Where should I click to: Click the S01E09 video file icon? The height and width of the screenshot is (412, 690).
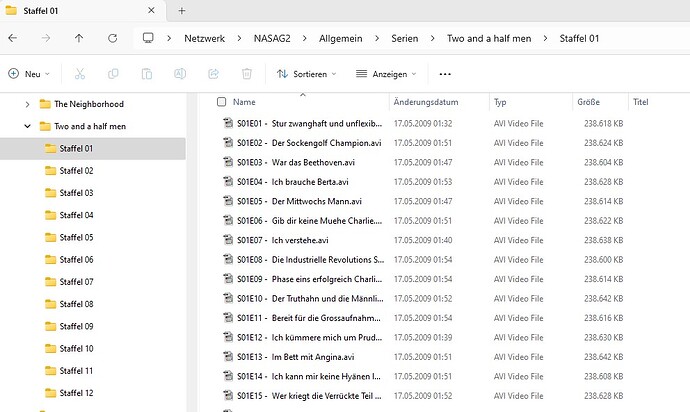[228, 279]
